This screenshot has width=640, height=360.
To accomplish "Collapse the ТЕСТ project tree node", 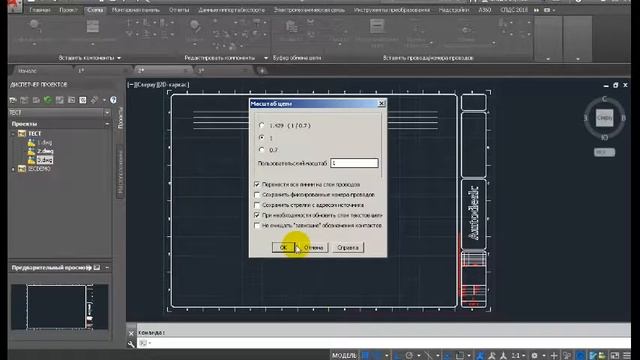I will pyautogui.click(x=13, y=133).
